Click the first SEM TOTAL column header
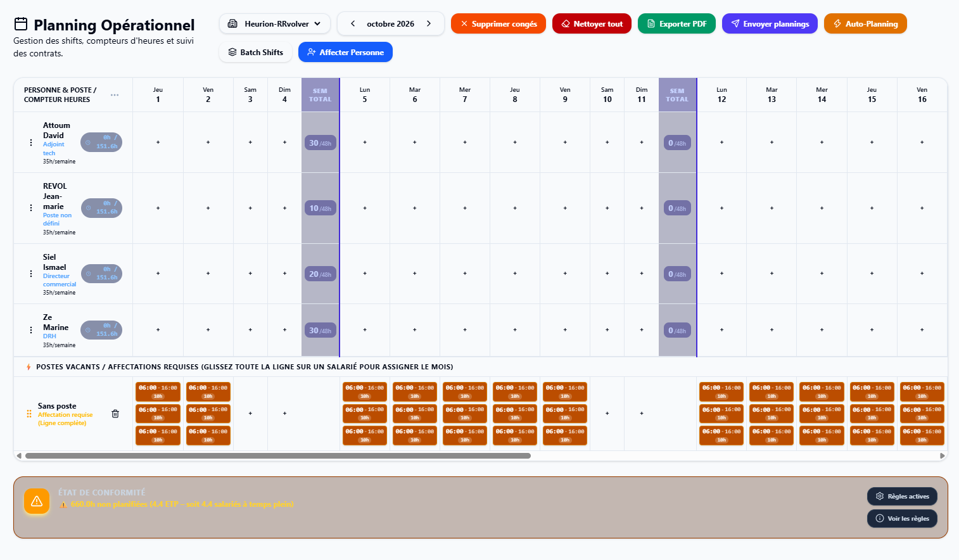The width and height of the screenshot is (959, 560). [321, 95]
